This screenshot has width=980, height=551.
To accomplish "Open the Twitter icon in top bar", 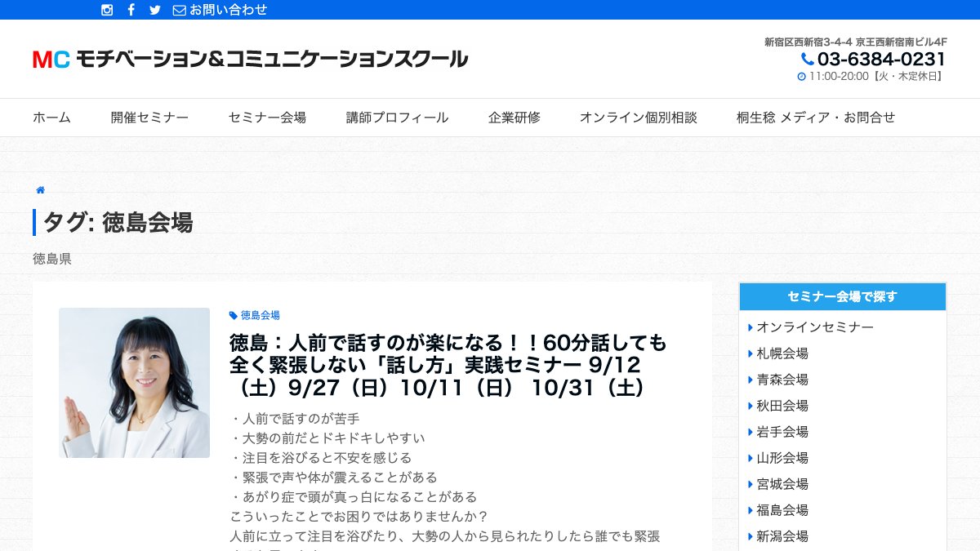I will tap(155, 10).
